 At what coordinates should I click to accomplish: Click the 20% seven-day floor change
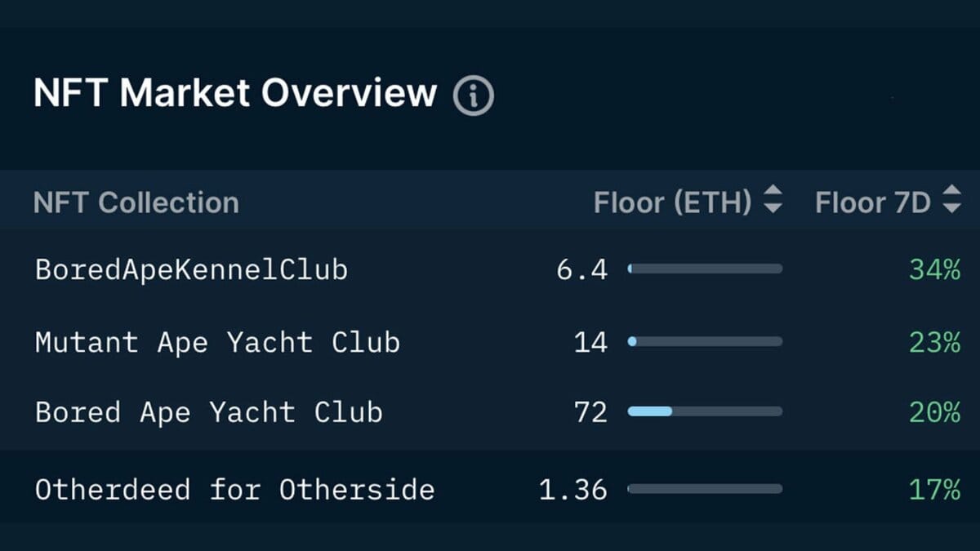coord(934,412)
